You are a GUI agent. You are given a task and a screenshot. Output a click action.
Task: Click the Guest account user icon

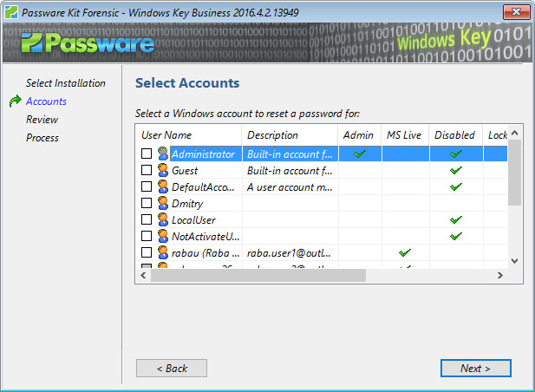point(163,170)
